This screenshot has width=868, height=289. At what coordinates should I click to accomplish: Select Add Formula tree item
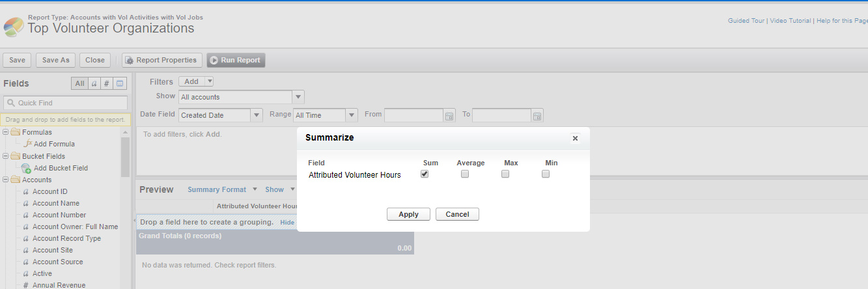(x=54, y=144)
